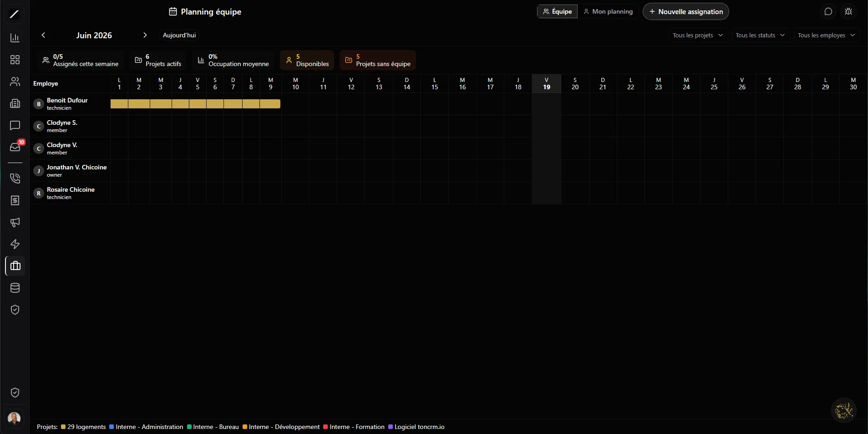Open the database sidebar icon

pyautogui.click(x=15, y=288)
